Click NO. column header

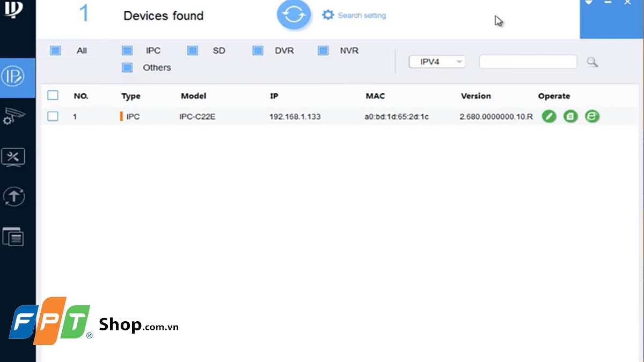point(81,96)
